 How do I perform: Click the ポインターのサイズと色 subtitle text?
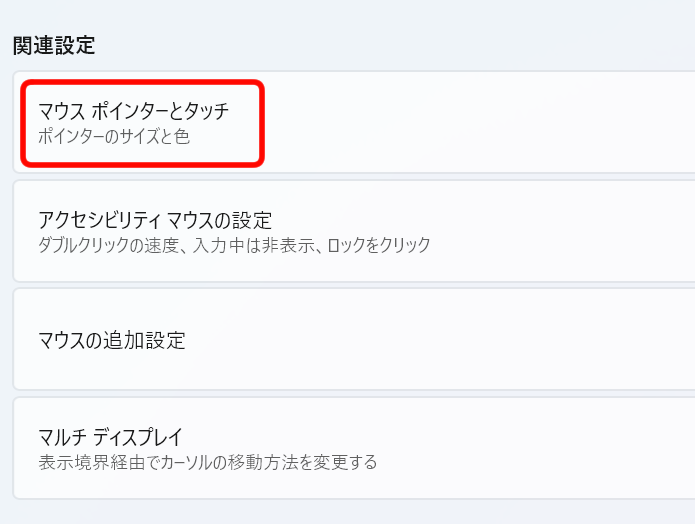[113, 137]
